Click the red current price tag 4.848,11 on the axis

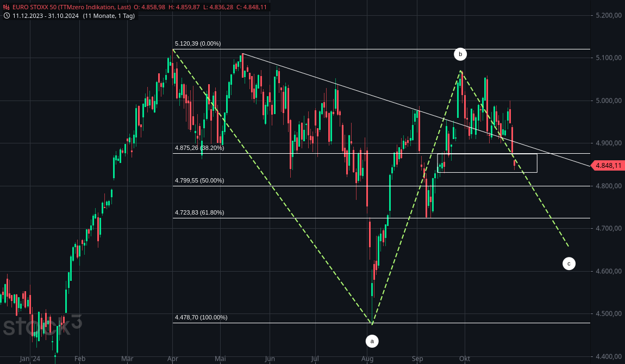608,165
